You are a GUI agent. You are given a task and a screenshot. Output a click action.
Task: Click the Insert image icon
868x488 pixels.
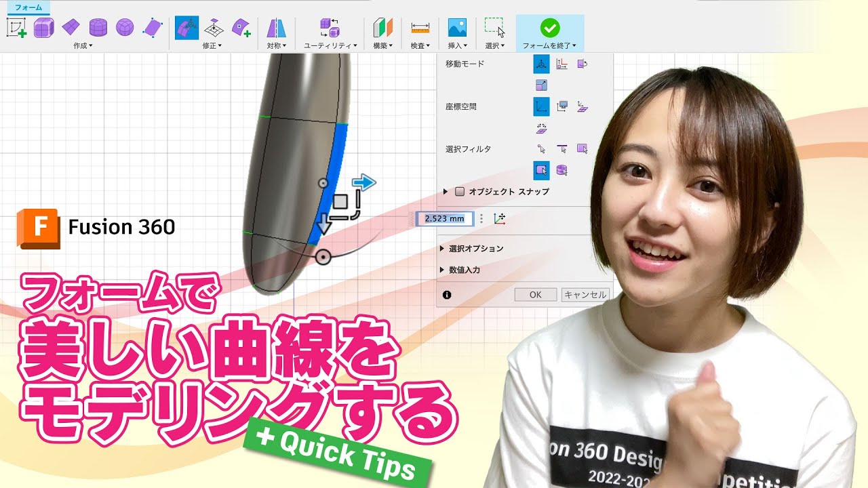[457, 28]
